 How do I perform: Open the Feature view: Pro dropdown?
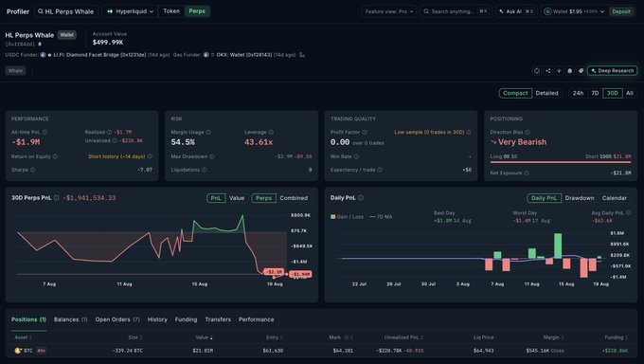tap(389, 11)
